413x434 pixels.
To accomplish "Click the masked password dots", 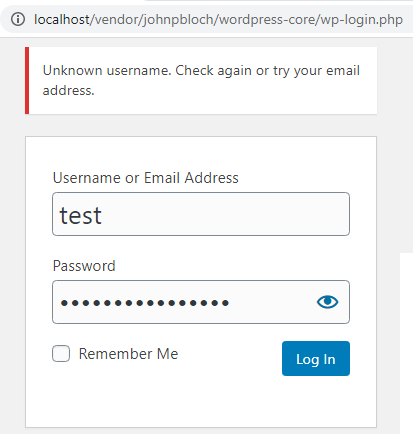I will pyautogui.click(x=145, y=303).
